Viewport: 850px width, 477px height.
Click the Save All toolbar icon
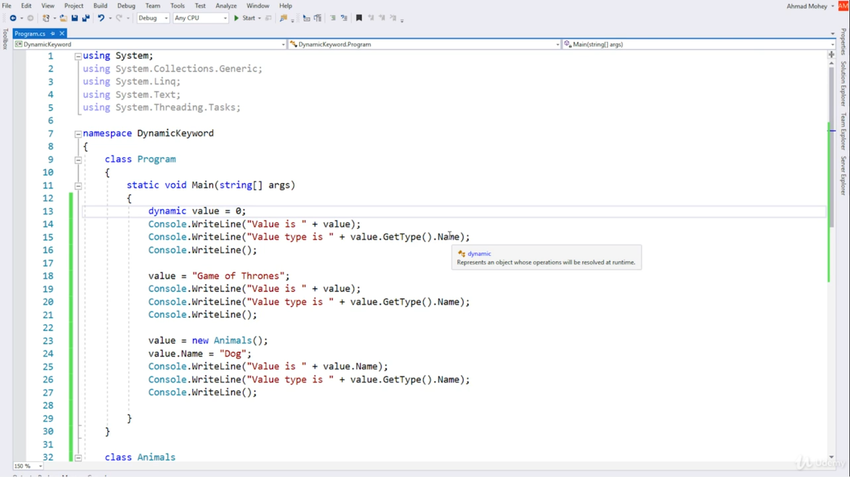point(86,18)
